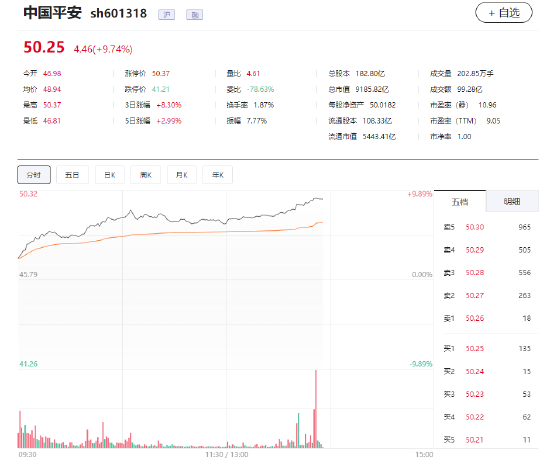
Task: Click the 3日涨幅 value +8.30%
Action: coord(169,105)
